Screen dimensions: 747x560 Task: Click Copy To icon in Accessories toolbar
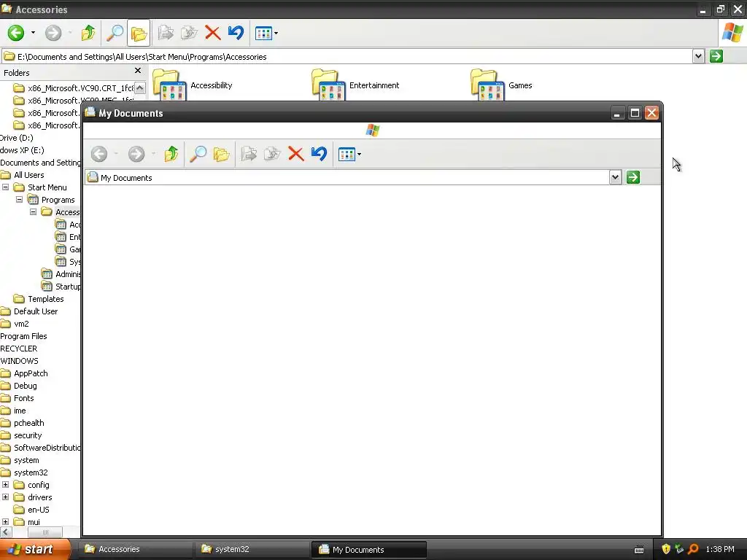189,33
